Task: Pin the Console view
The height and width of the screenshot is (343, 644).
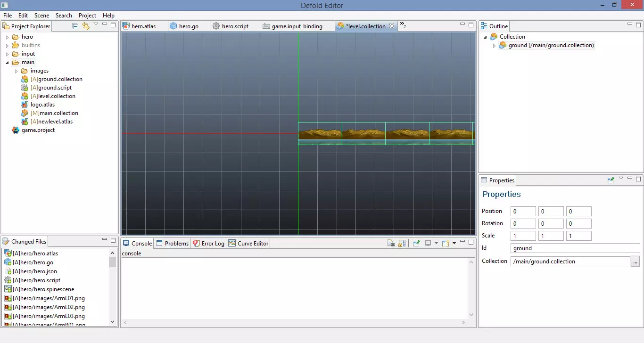Action: [417, 244]
